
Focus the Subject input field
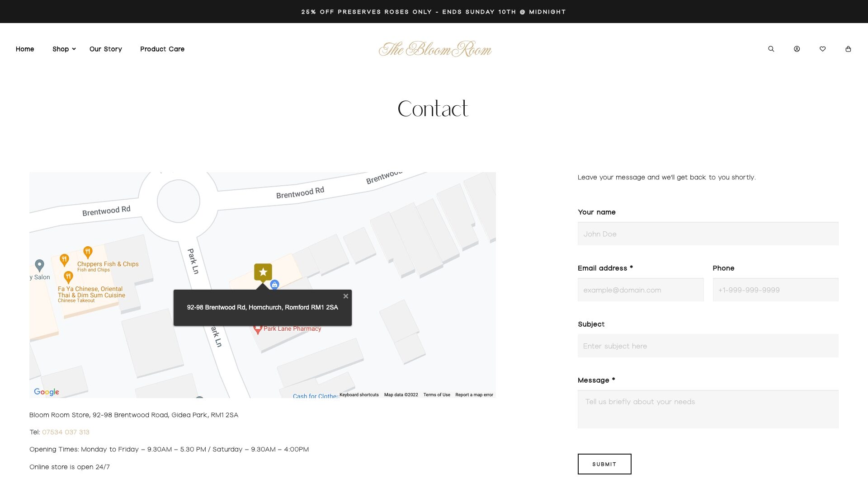click(x=708, y=346)
